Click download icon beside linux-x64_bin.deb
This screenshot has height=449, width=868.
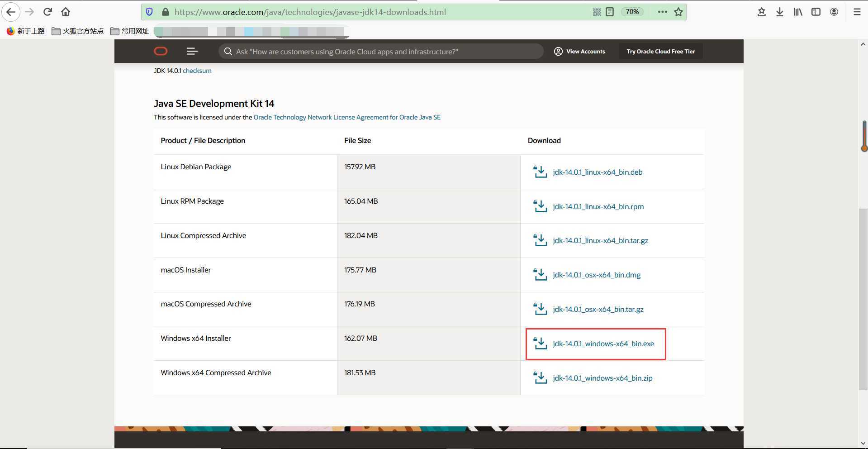540,172
